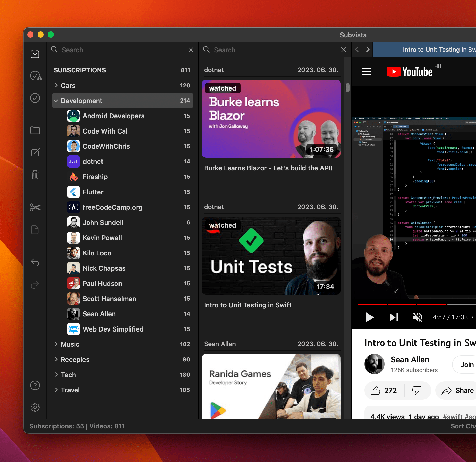This screenshot has width=476, height=462.
Task: Click the scissors icon in sidebar
Action: pyautogui.click(x=35, y=207)
